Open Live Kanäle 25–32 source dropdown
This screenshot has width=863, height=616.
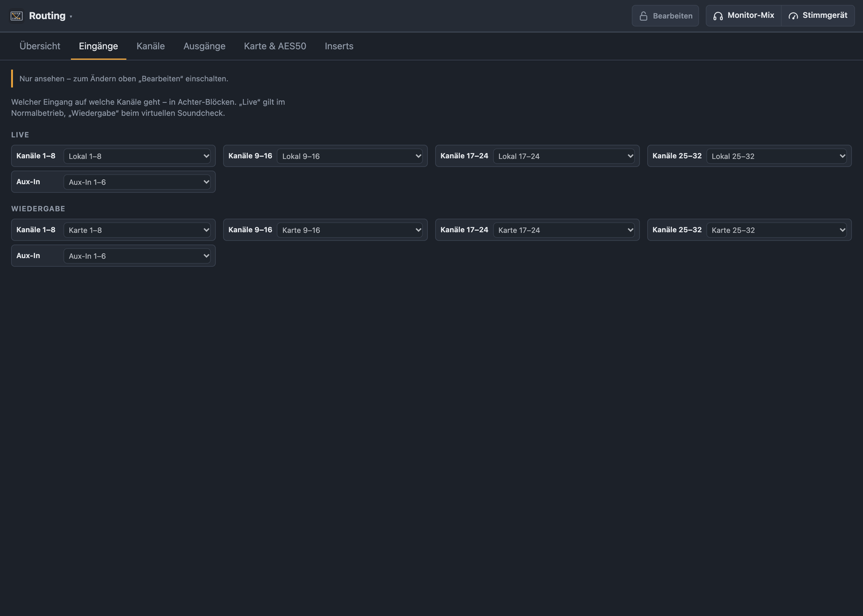pyautogui.click(x=777, y=156)
